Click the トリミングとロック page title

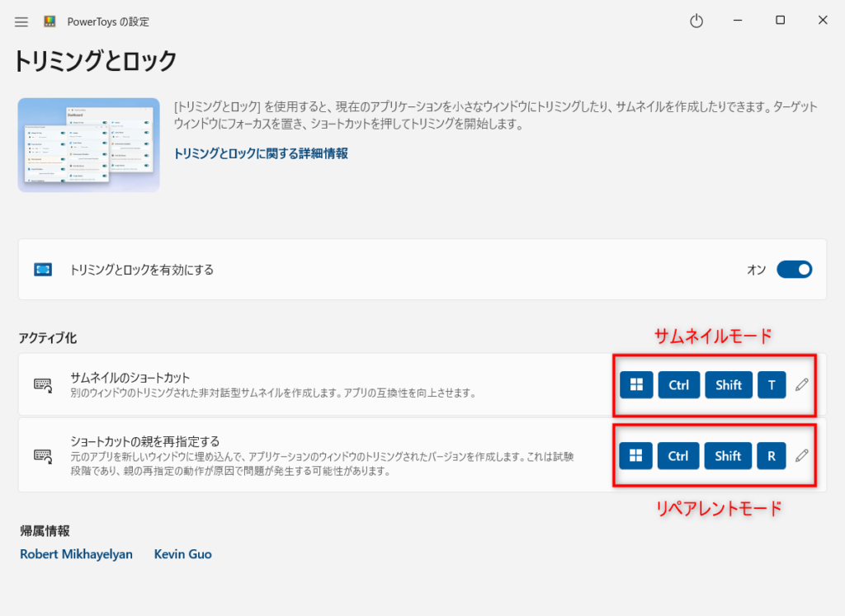tap(96, 61)
